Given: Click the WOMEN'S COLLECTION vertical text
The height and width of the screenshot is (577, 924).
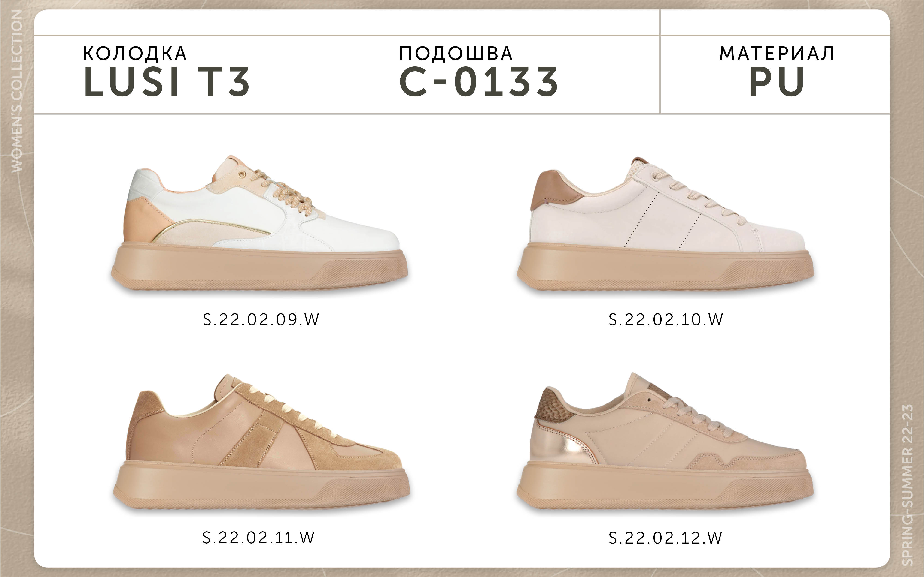Looking at the screenshot, I should point(17,91).
